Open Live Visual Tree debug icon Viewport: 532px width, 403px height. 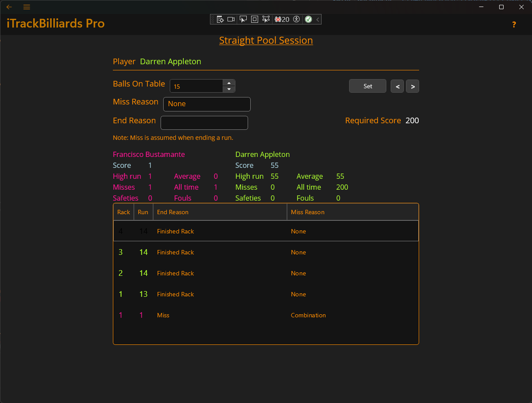220,19
